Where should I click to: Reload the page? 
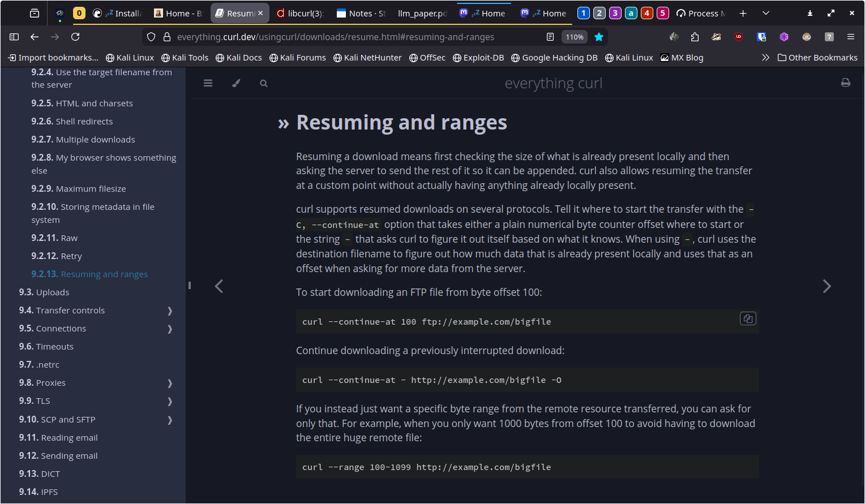point(75,37)
